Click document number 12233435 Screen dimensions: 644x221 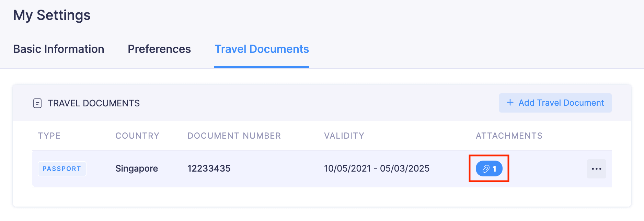(209, 168)
